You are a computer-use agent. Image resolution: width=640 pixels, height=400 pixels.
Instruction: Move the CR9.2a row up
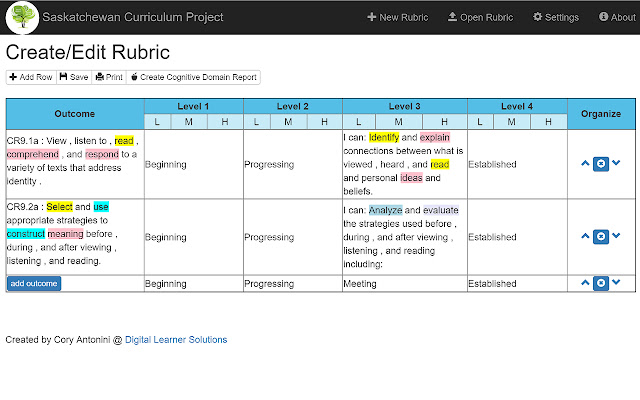tap(585, 236)
